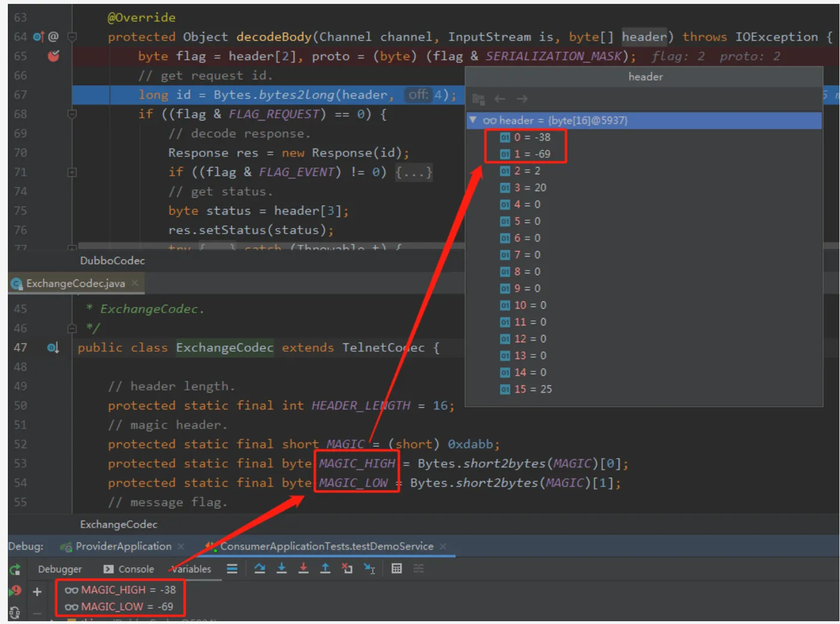840x624 pixels.
Task: Click the Force Step Into red arrow icon
Action: pos(304,568)
